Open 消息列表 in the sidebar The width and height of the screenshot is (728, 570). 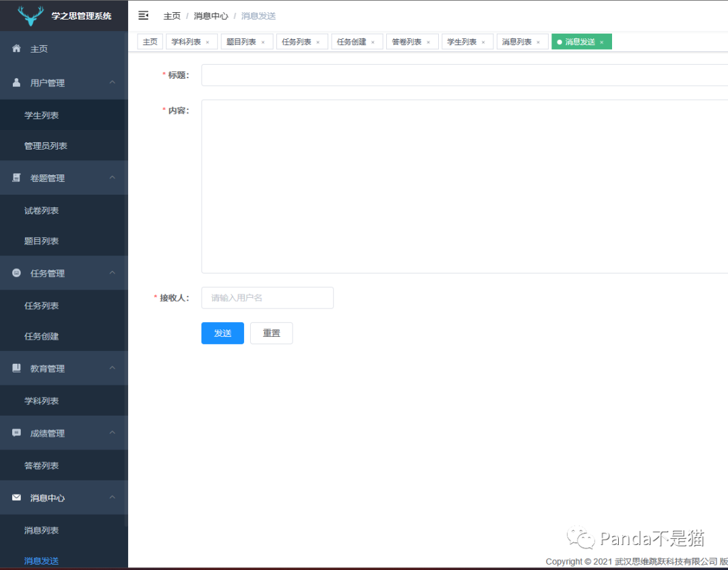coord(64,530)
